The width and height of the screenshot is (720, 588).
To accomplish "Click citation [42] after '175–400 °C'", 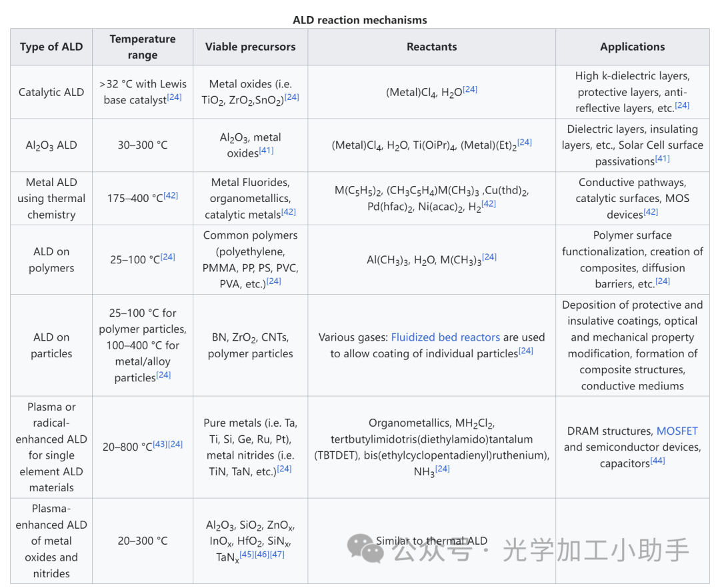I will click(171, 195).
